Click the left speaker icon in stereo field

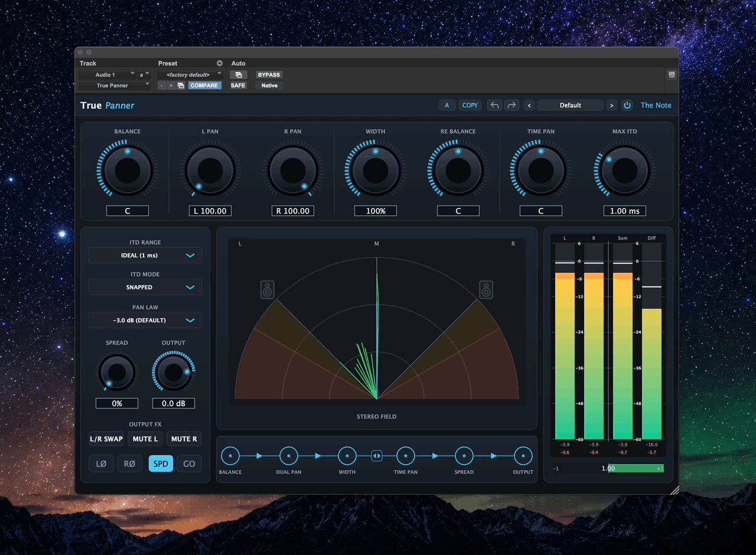(268, 290)
